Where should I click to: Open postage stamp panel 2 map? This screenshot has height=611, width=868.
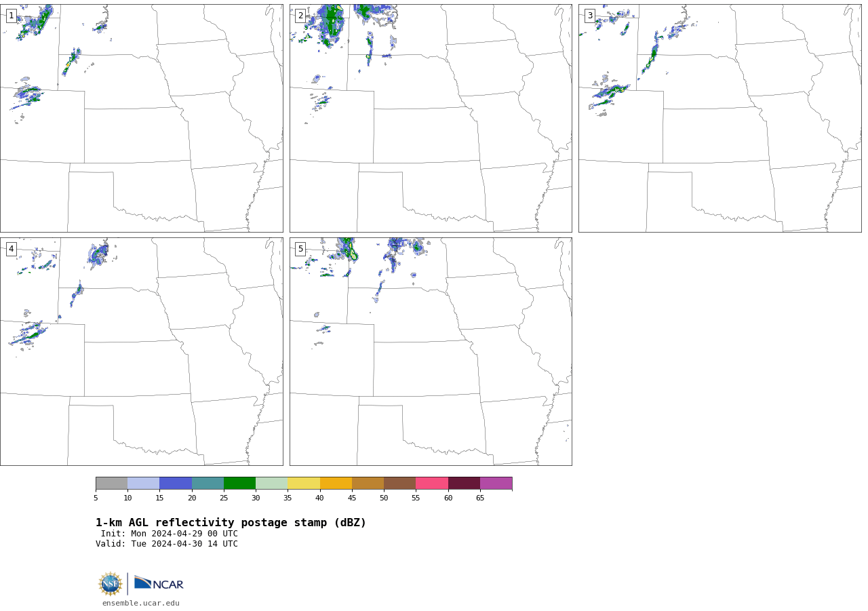431,118
